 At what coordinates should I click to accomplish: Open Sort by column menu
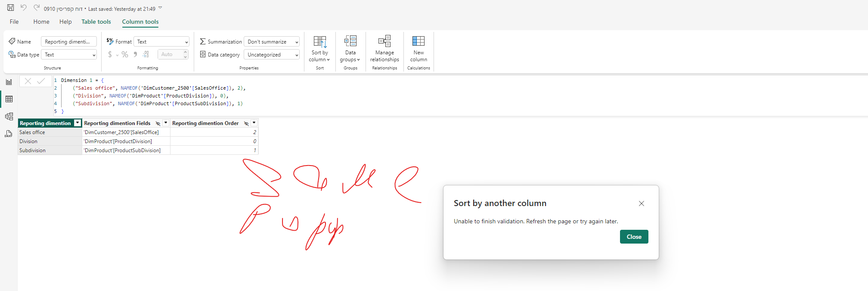pos(319,49)
